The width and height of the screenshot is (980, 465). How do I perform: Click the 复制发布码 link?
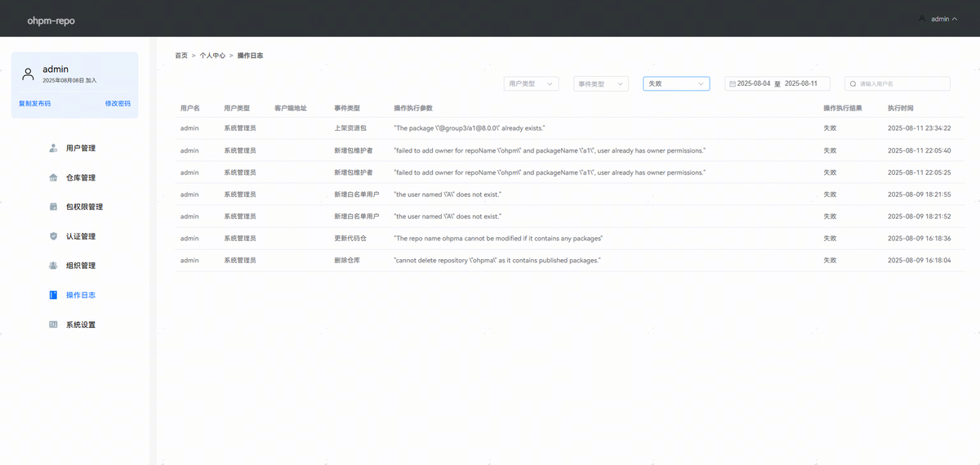(x=34, y=104)
